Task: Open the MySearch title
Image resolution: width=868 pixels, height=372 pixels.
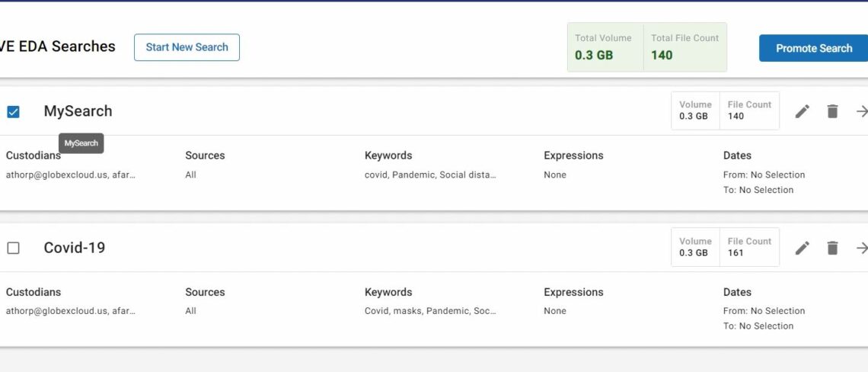Action: [x=78, y=111]
